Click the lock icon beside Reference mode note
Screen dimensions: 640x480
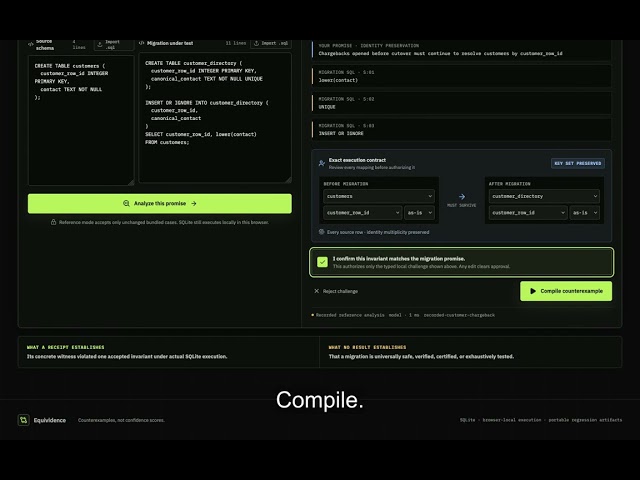53,222
